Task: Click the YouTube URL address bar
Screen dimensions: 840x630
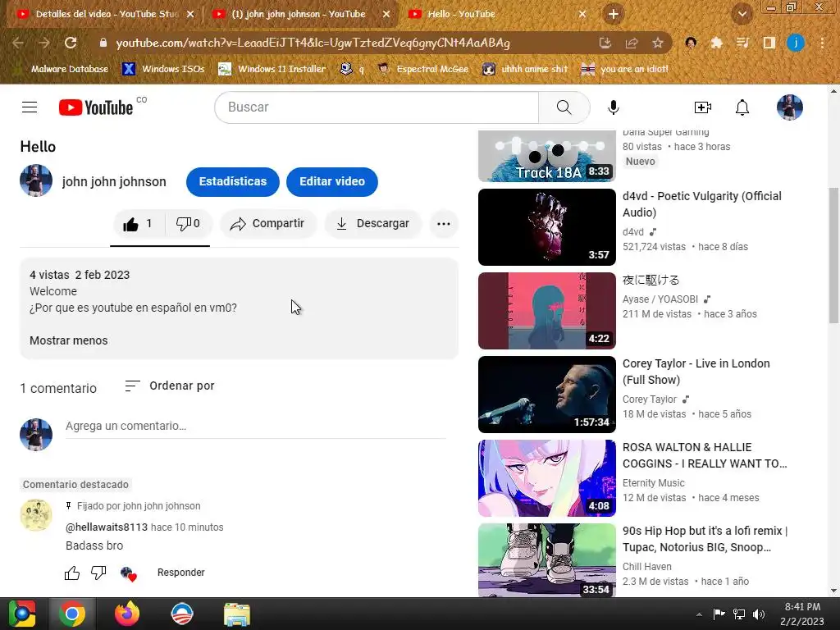Action: 313,43
